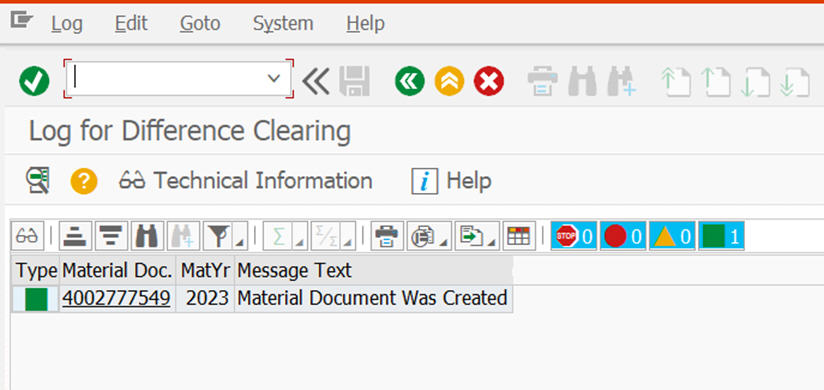Click the Help button with info icon
This screenshot has height=390, width=824.
(x=451, y=181)
